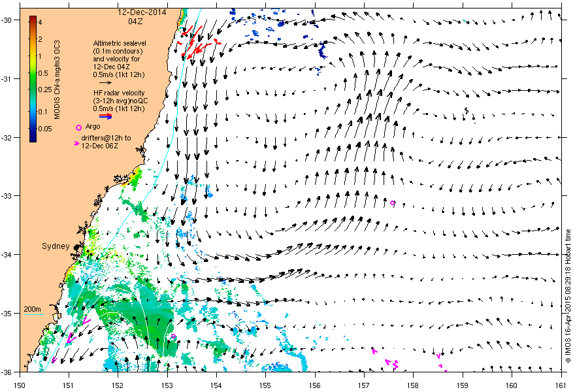Click the '(3-12h avg)noQC' legend text
This screenshot has width=575, height=392.
click(x=120, y=101)
